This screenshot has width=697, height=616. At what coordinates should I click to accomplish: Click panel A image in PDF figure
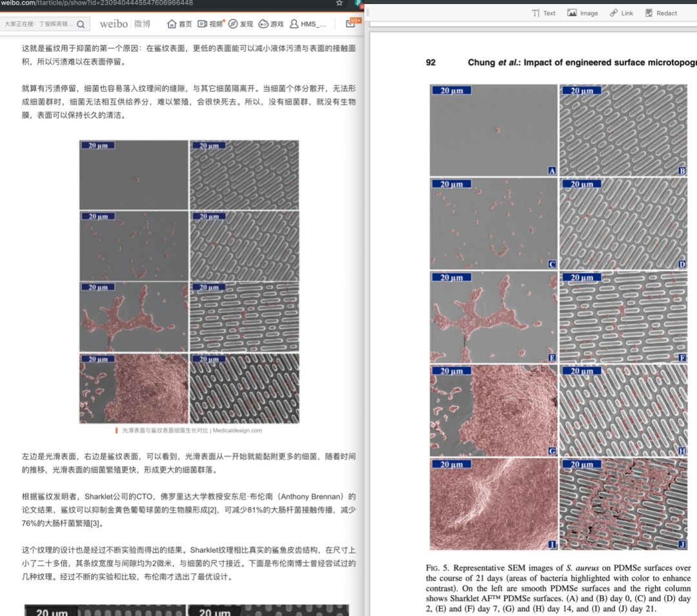coord(494,130)
